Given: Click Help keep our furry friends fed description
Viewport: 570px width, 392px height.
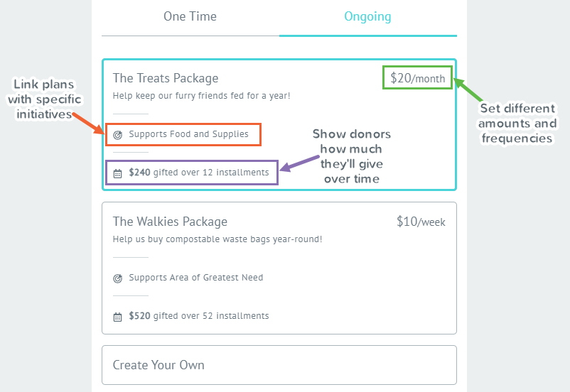Looking at the screenshot, I should click(x=201, y=96).
